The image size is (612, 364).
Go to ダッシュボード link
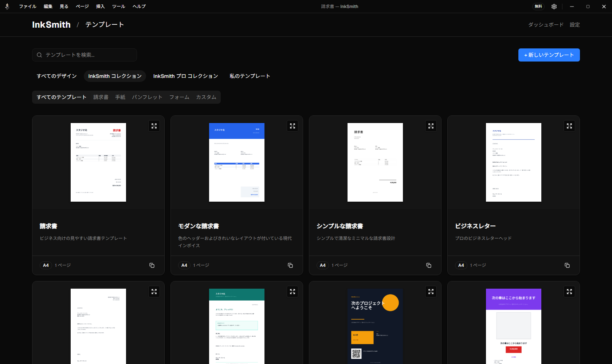click(x=546, y=25)
